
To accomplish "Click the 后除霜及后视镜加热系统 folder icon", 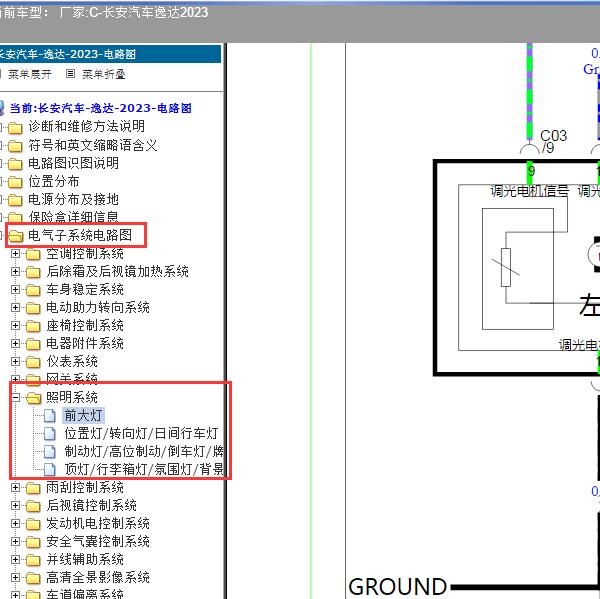I will (33, 272).
